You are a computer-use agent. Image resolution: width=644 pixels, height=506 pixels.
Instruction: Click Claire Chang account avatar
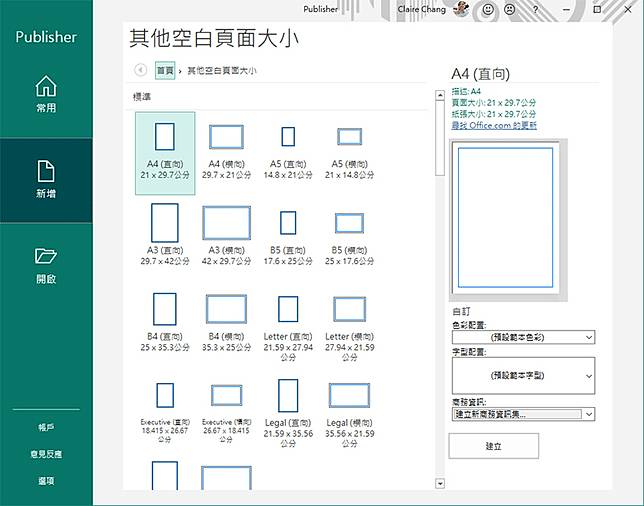461,9
